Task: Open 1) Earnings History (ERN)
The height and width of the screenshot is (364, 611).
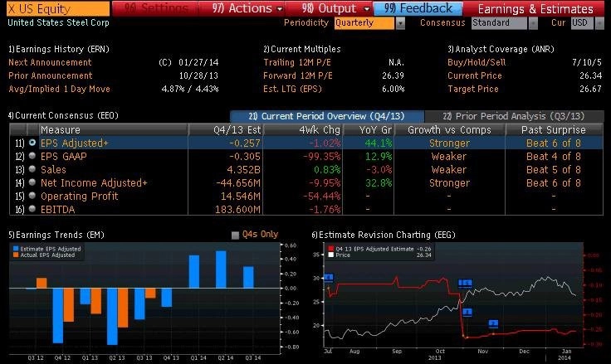Action: [x=59, y=49]
